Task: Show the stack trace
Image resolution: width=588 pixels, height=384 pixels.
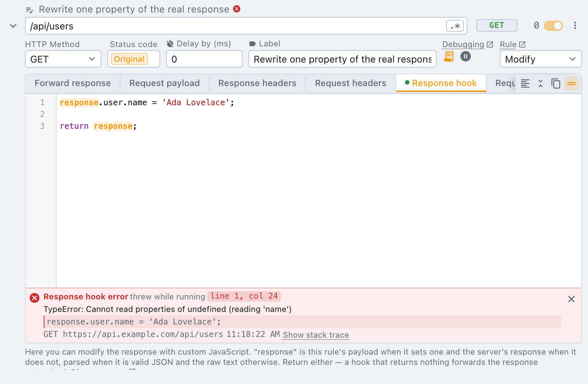Action: (316, 335)
